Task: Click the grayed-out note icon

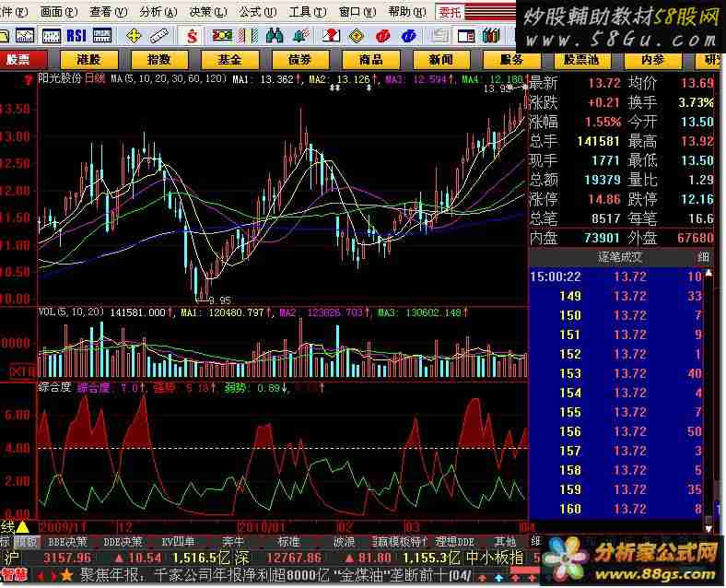Action: (x=439, y=36)
